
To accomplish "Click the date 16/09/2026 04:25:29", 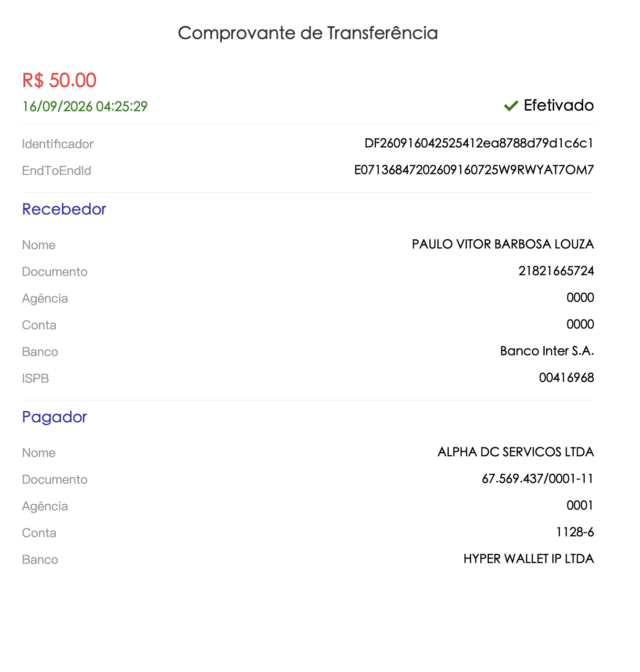I will click(x=85, y=106).
